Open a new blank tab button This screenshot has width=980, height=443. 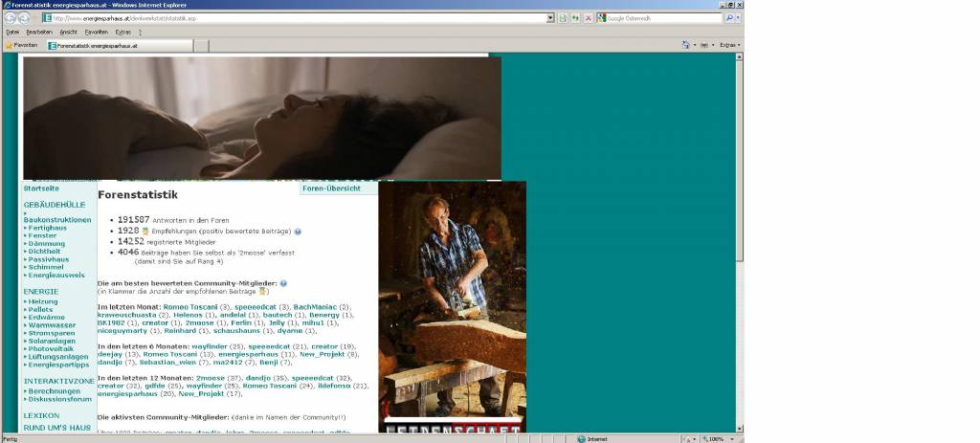pos(201,46)
